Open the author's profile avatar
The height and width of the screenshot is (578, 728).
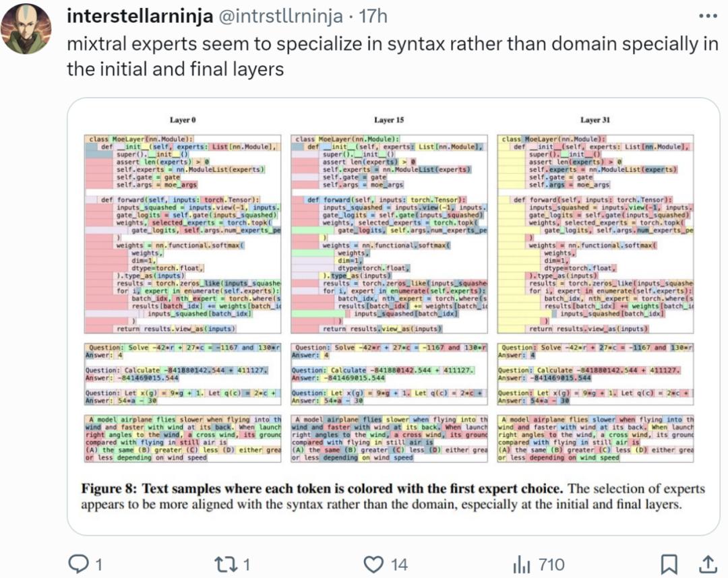pos(28,28)
